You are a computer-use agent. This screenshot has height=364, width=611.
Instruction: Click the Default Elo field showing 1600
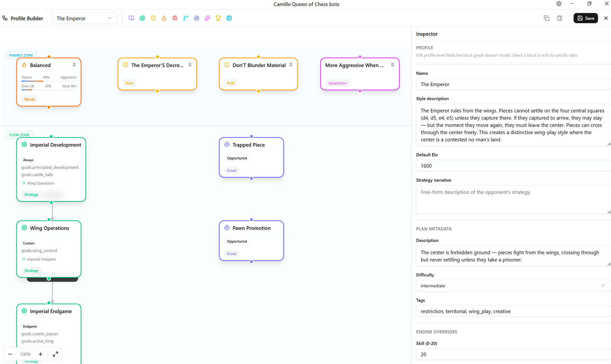click(x=513, y=166)
